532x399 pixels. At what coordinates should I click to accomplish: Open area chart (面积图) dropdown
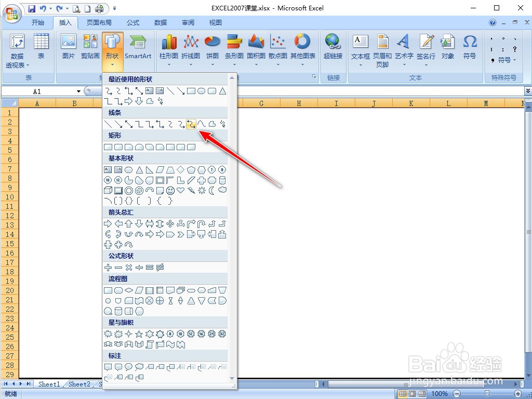coord(256,50)
